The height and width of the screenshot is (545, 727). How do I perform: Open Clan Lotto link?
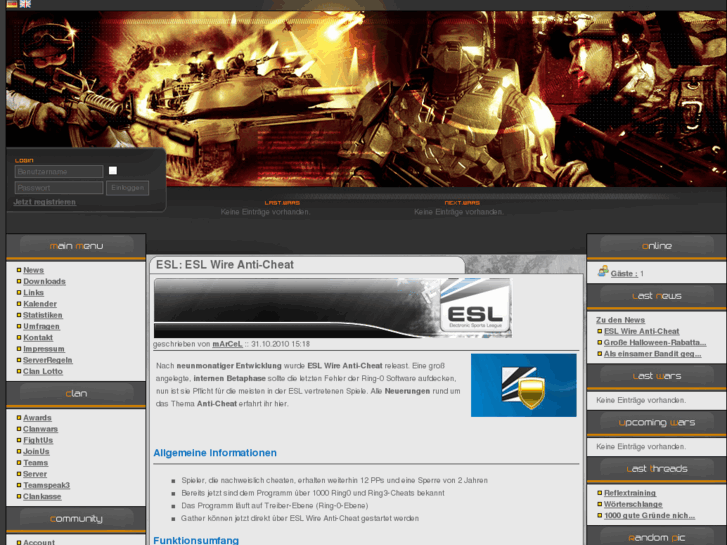[x=43, y=372]
